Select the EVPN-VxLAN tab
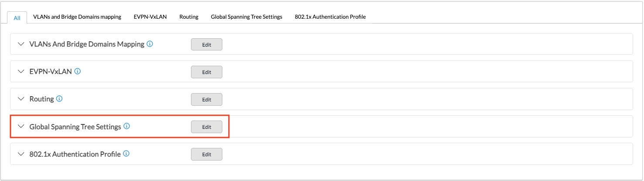Screen dimensions: 644x181 click(150, 17)
